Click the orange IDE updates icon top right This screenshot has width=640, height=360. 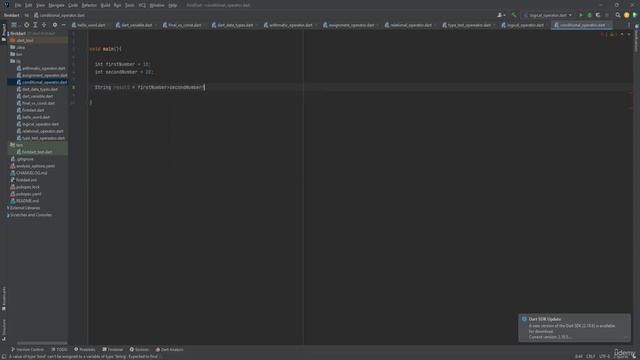627,15
